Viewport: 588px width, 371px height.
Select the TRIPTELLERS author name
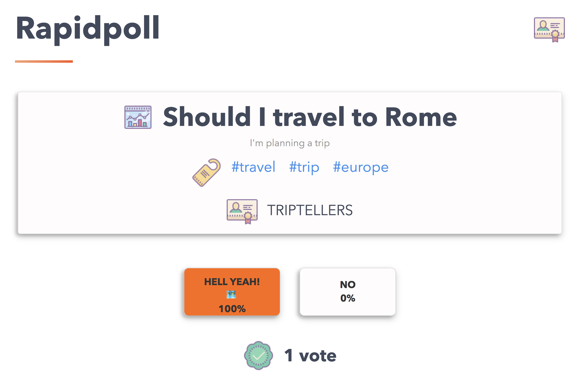310,210
